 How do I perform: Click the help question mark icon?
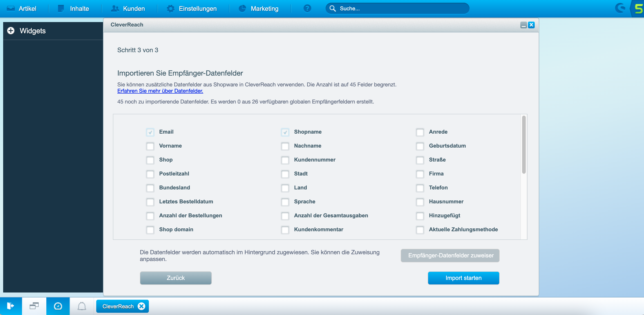[x=307, y=9]
